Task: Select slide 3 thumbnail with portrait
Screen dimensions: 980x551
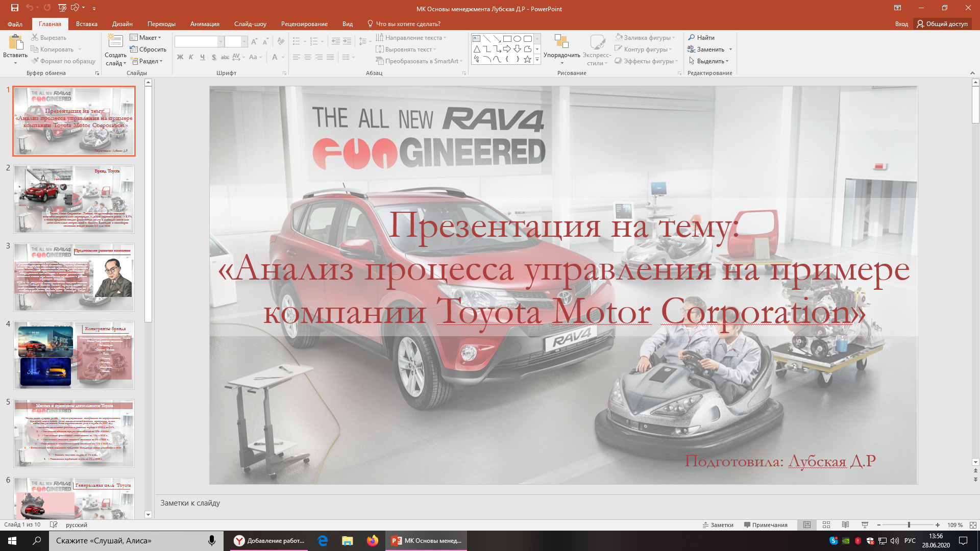Action: [x=74, y=277]
